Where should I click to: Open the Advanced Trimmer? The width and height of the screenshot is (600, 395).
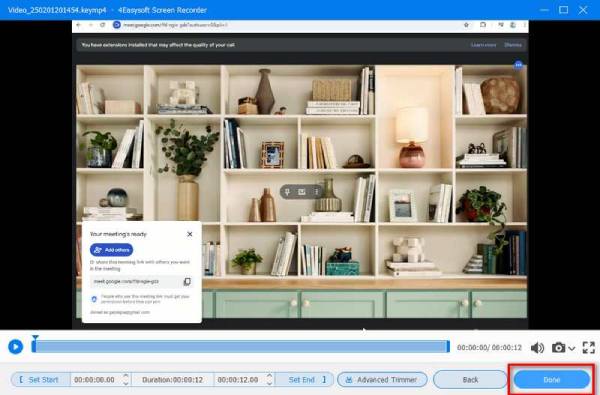click(382, 380)
